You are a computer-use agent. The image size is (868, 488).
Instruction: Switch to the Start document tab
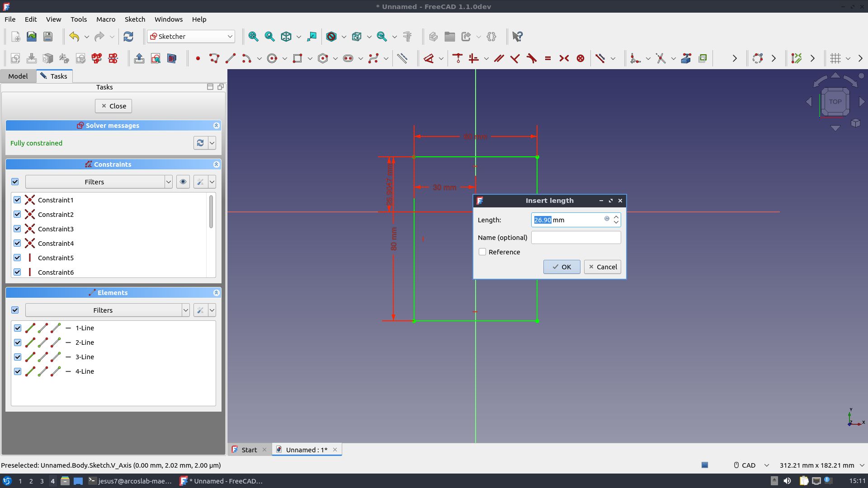[x=249, y=450]
